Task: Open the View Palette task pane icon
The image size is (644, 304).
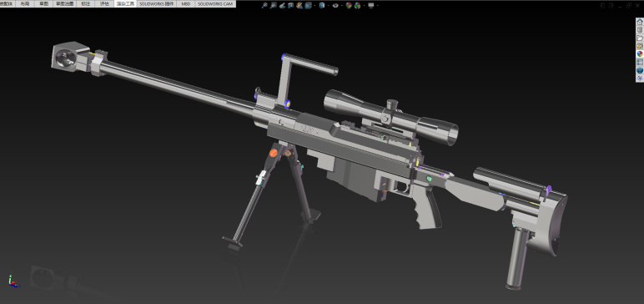Action: point(640,46)
